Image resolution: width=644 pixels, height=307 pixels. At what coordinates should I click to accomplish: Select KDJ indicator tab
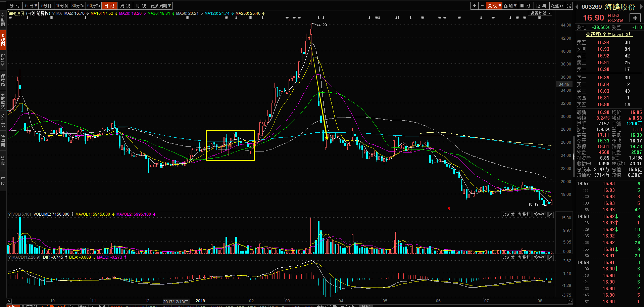[x=129, y=306]
